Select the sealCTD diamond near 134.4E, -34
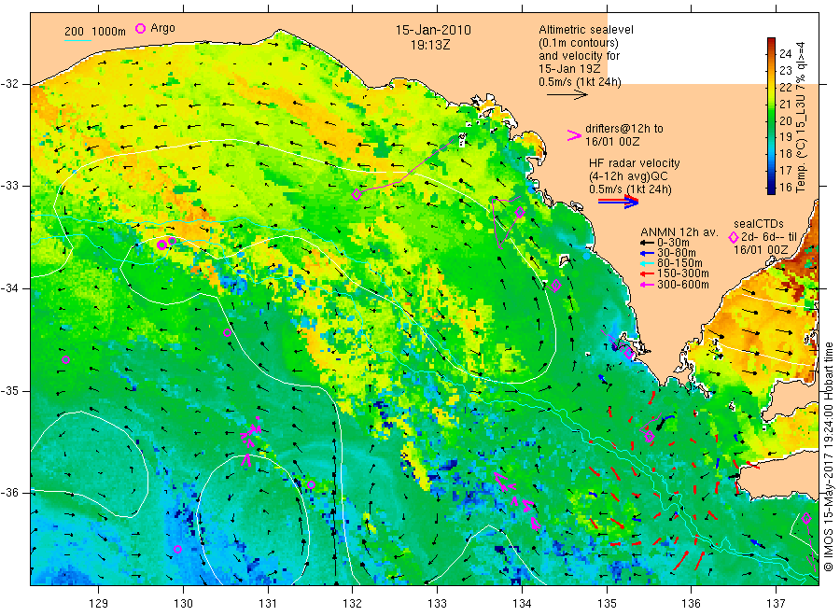840x616 pixels. click(556, 285)
